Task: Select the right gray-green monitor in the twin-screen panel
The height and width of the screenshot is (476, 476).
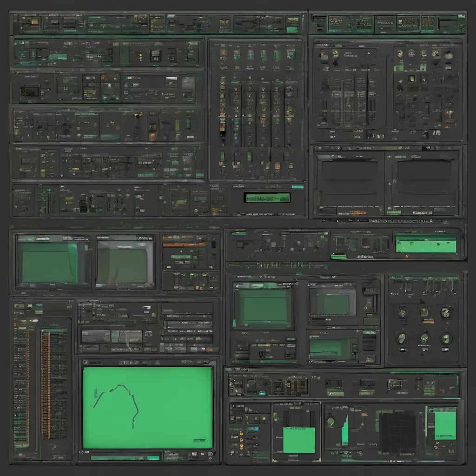Action: pyautogui.click(x=125, y=263)
